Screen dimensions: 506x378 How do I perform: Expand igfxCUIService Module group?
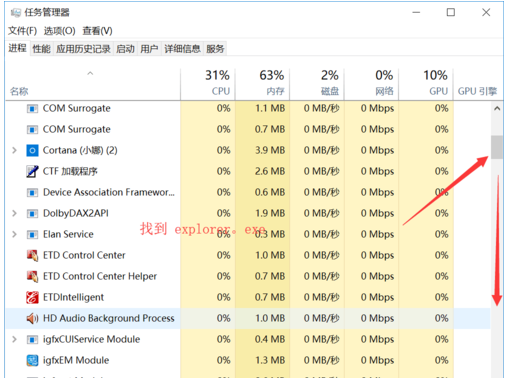point(14,339)
